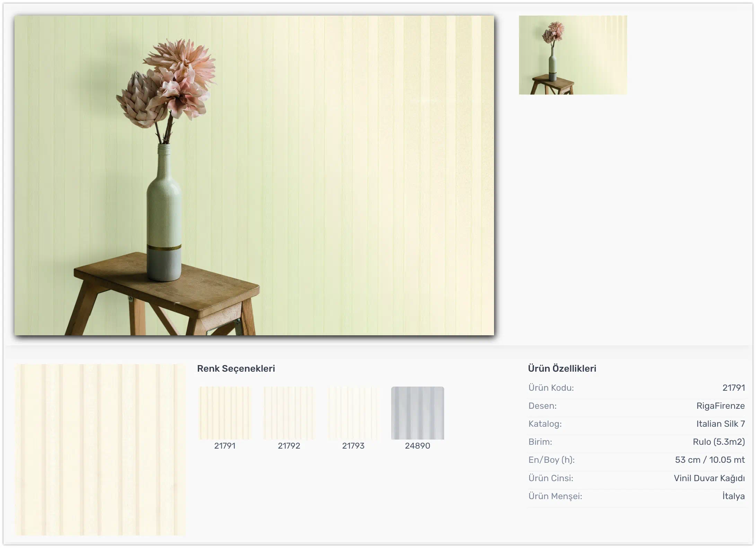Click the large wallpaper product photo
Screen dimensions: 756x548
254,175
